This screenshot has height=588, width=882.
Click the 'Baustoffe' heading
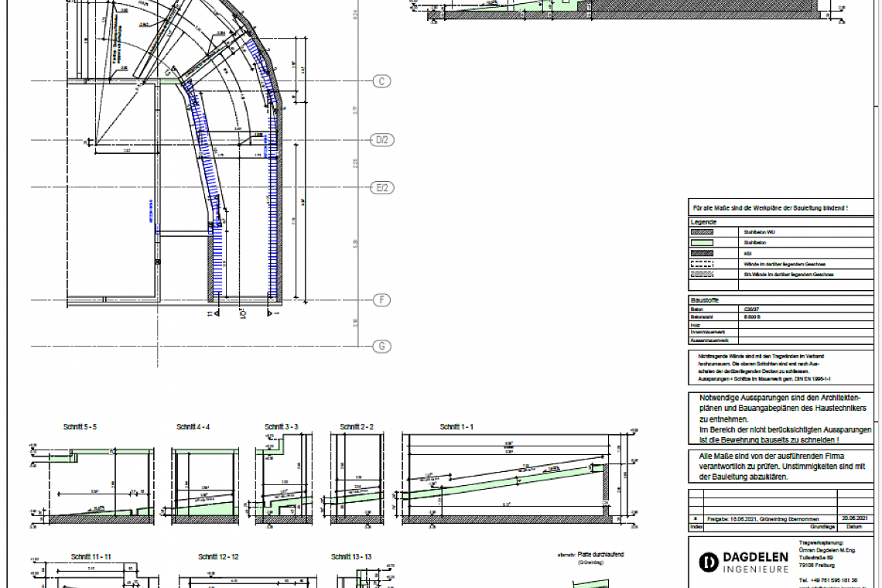(x=705, y=300)
